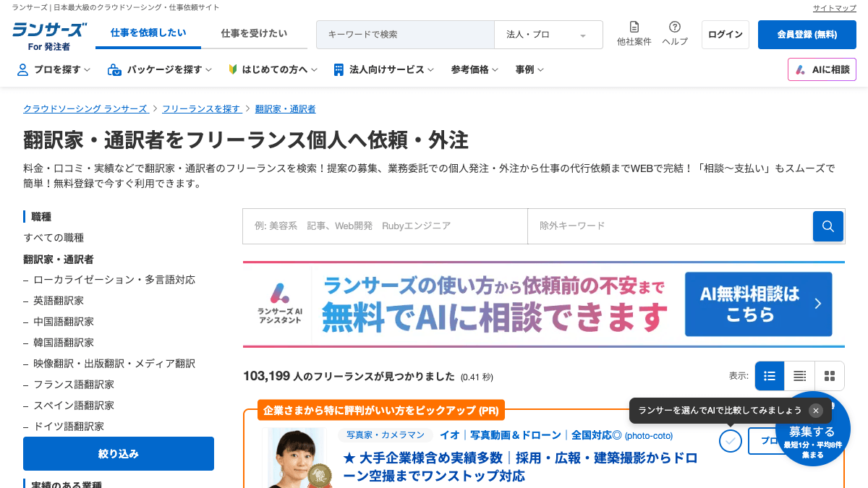This screenshot has width=868, height=488.
Task: Expand パッケージを探す menu
Action: click(x=159, y=69)
